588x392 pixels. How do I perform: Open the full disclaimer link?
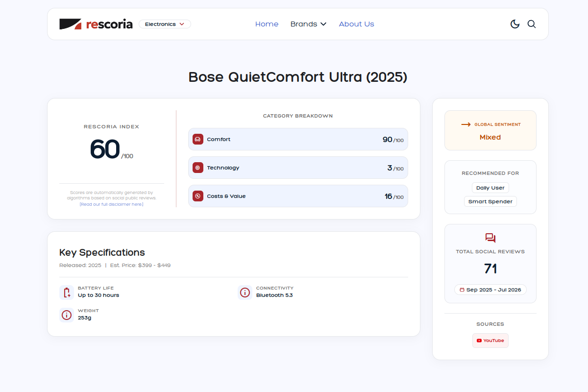click(x=112, y=204)
